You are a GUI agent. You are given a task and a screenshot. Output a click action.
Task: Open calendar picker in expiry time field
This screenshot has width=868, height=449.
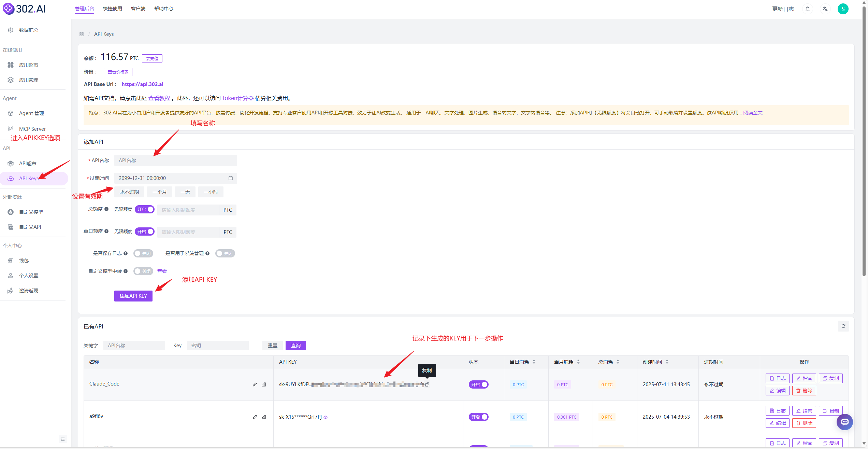(x=230, y=178)
